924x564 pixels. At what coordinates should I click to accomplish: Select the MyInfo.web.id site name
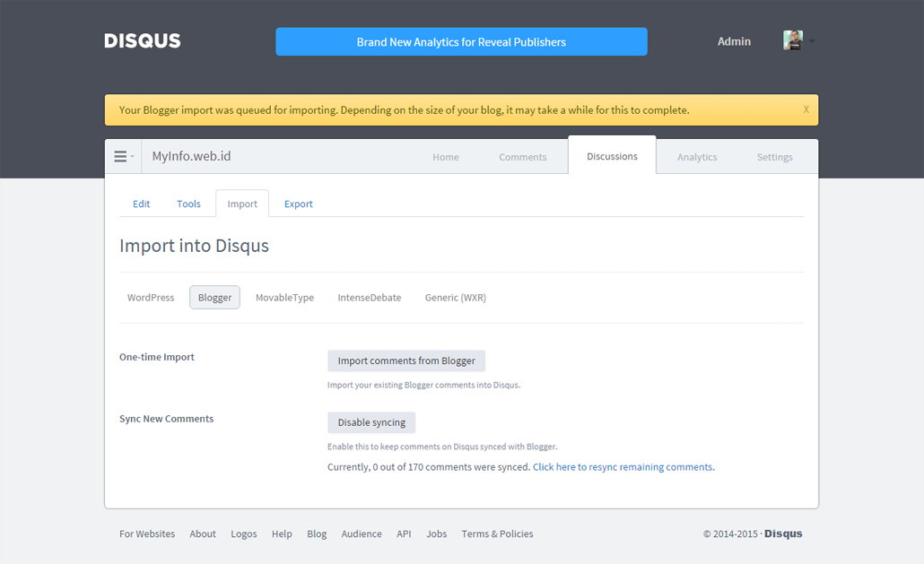pos(191,156)
